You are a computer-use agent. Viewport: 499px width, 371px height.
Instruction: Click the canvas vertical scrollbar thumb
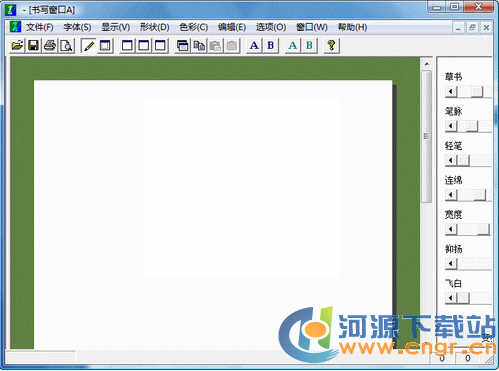coord(427,136)
